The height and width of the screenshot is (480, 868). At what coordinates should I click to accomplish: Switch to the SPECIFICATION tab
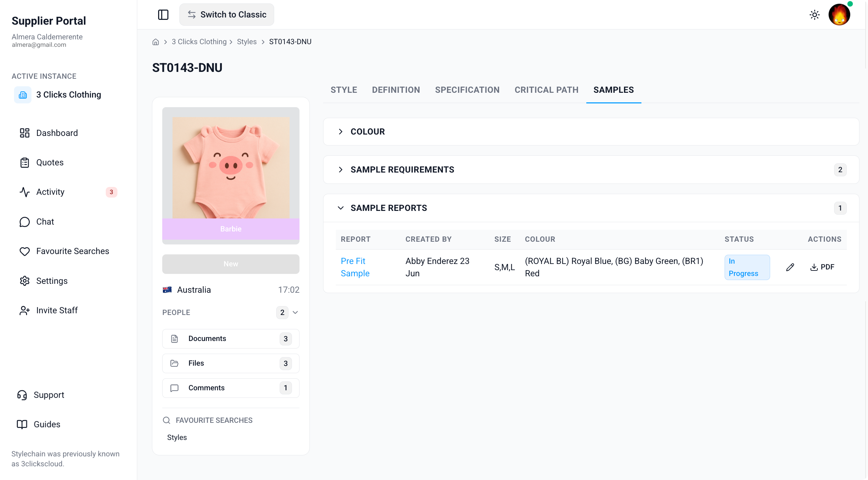[467, 90]
